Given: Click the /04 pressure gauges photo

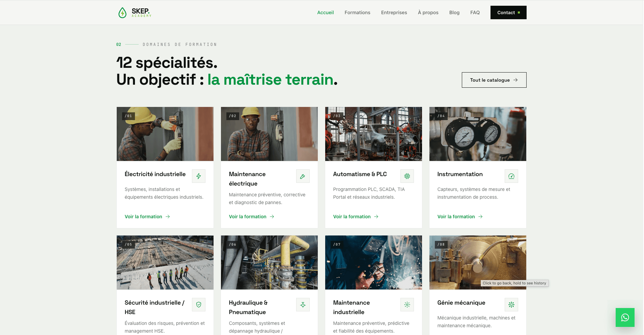Looking at the screenshot, I should point(478,134).
